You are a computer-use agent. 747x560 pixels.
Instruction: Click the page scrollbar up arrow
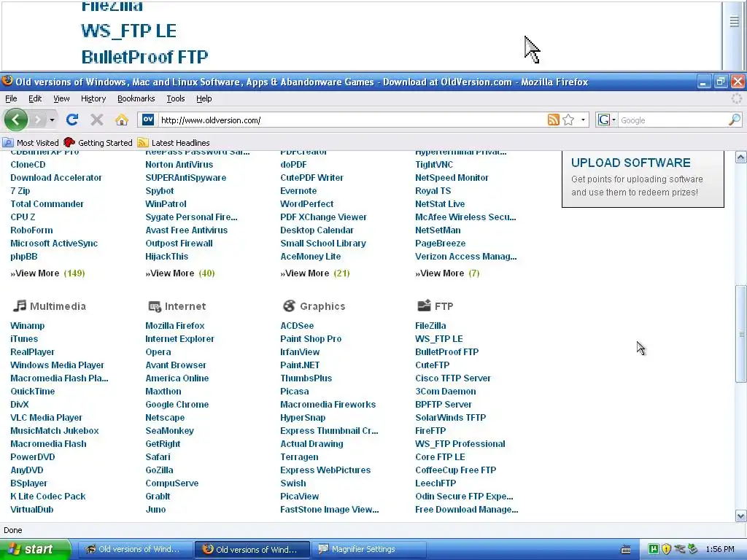(741, 157)
